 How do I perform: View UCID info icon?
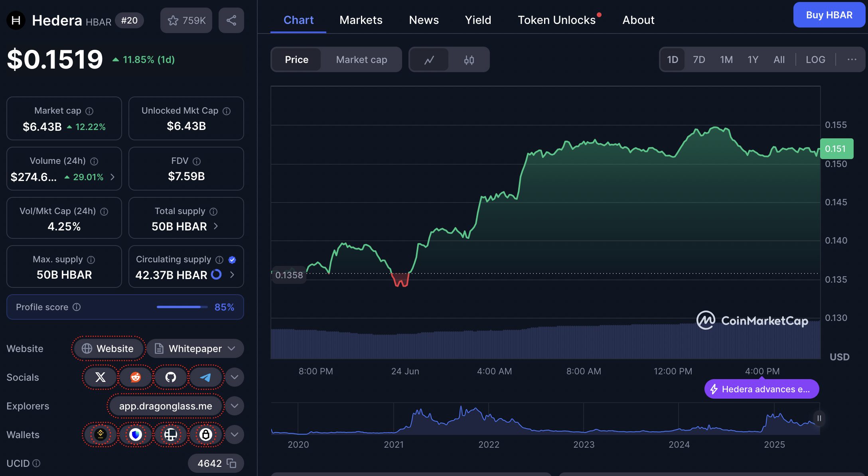36,463
